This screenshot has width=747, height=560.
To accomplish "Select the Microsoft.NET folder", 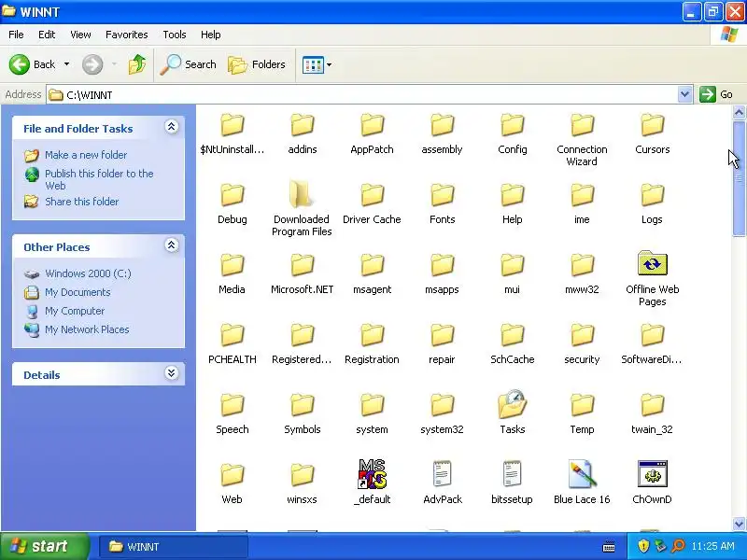I will coord(302,273).
